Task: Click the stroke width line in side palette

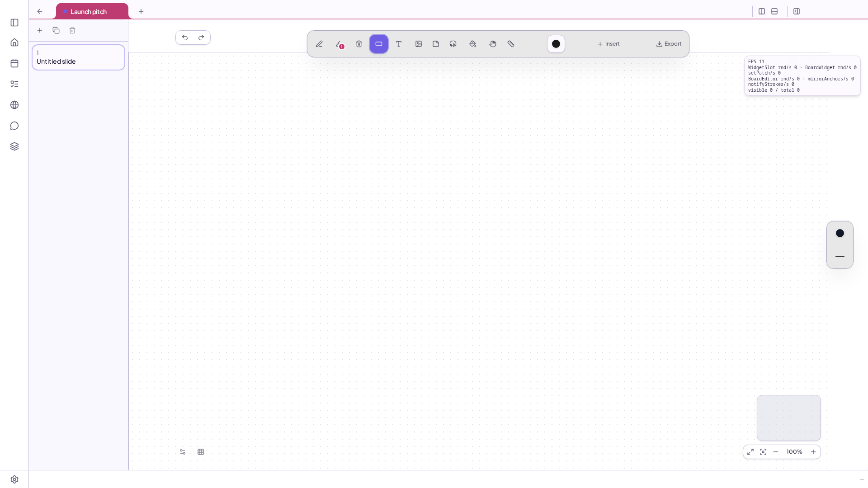Action: [840, 257]
